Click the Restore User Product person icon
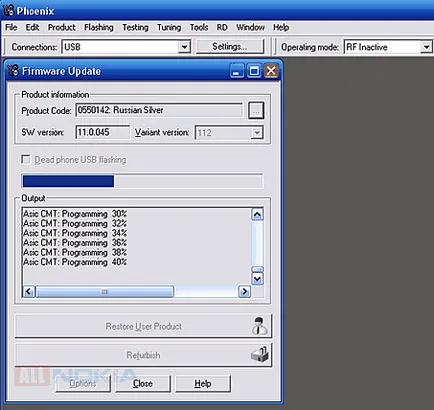Viewport: 434px width, 410px height. click(259, 326)
